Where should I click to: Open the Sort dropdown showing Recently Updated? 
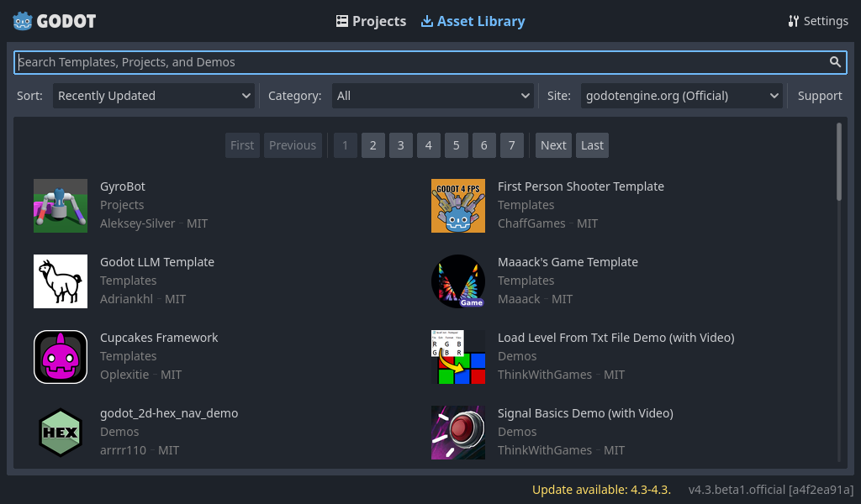coord(153,95)
